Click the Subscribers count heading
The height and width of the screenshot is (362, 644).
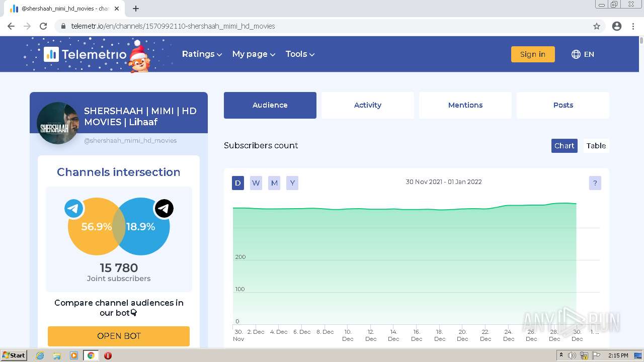click(261, 146)
